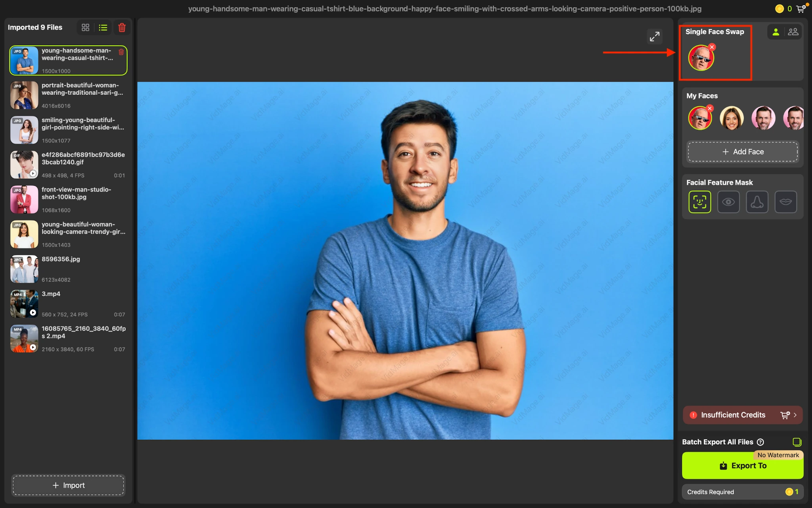The image size is (812, 508).
Task: Select smiling-young-beautiful-girl-pointing file
Action: pos(68,130)
